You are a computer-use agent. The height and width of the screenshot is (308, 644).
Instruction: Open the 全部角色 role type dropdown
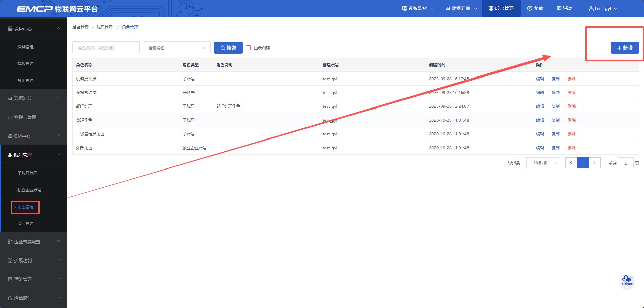click(177, 48)
